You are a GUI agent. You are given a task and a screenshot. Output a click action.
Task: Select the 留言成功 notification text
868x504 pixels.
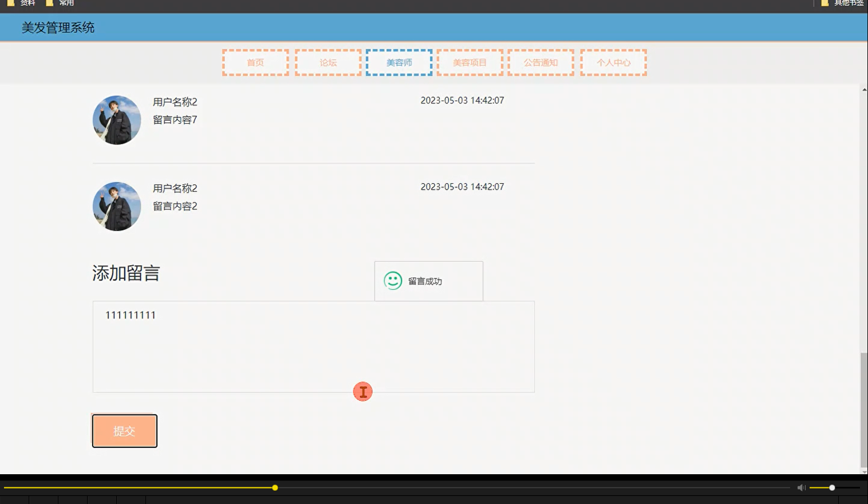425,281
